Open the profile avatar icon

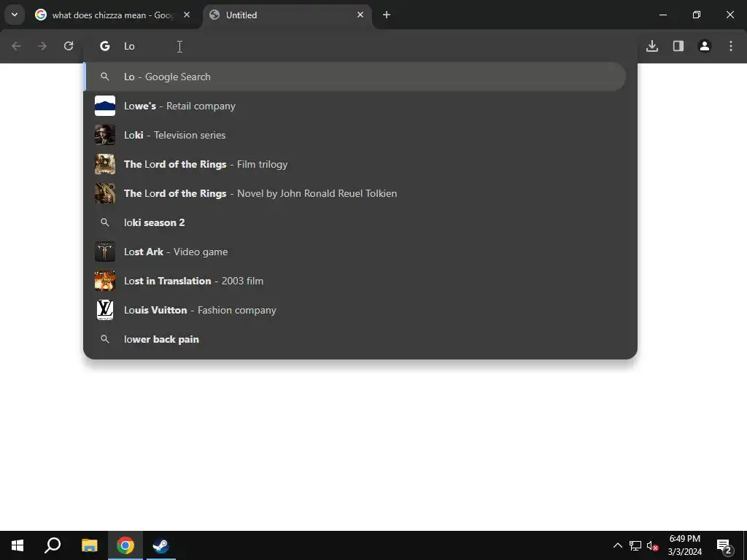(x=705, y=46)
